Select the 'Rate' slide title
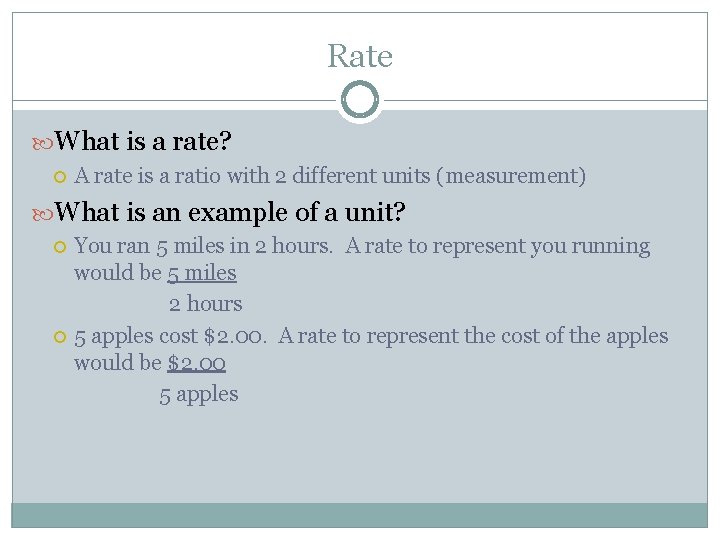Viewport: 720px width, 540px height. (x=360, y=56)
